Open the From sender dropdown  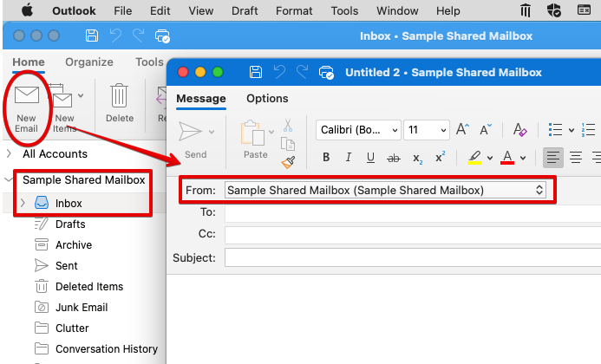pyautogui.click(x=385, y=189)
